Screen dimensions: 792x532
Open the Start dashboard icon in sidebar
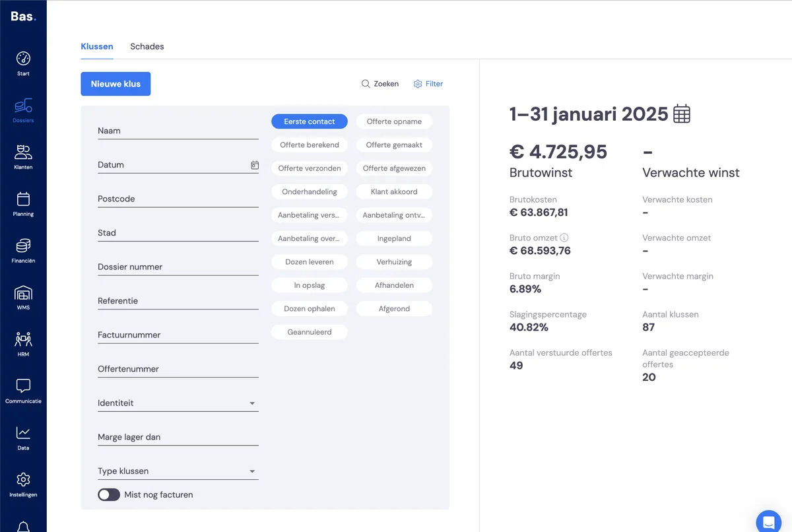click(23, 58)
